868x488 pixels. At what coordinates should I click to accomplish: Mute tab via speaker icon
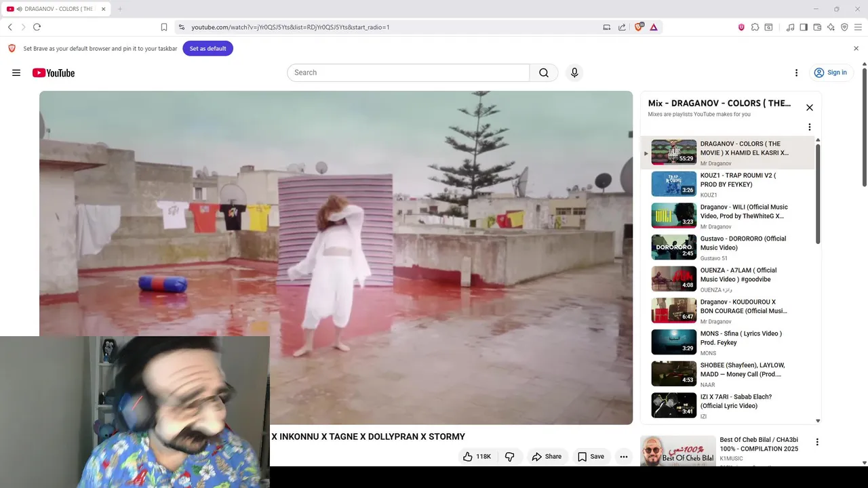click(19, 9)
